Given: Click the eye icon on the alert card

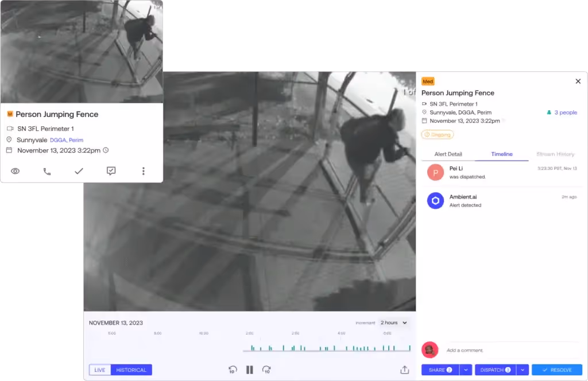Looking at the screenshot, I should click(15, 171).
